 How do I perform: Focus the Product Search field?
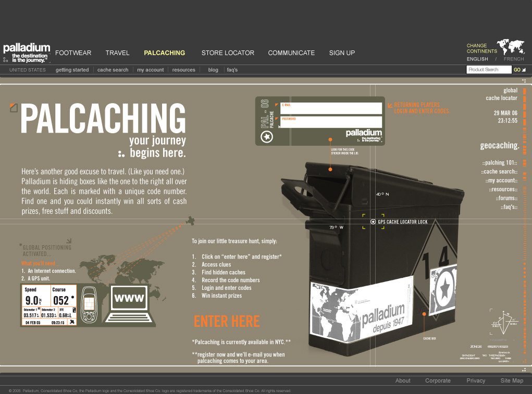[x=489, y=69]
